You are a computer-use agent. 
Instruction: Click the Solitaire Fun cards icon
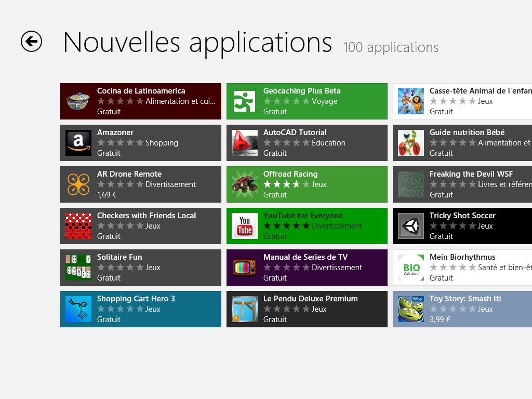click(x=78, y=268)
